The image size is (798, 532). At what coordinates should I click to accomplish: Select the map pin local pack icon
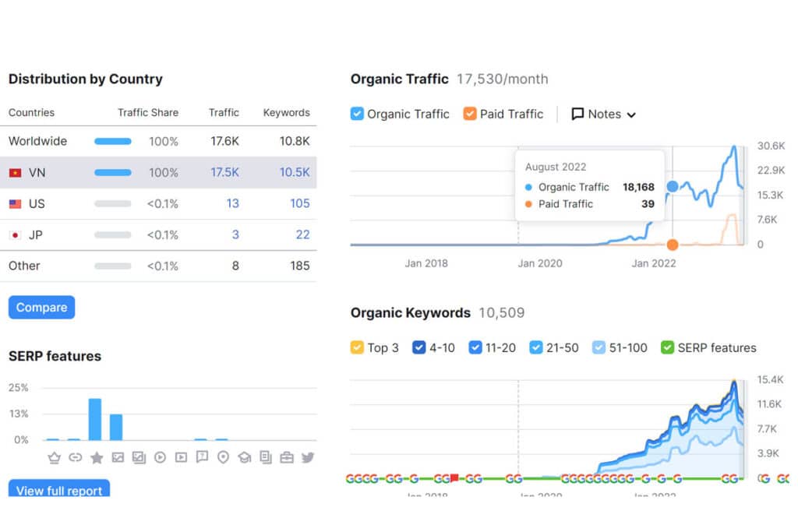pyautogui.click(x=223, y=458)
